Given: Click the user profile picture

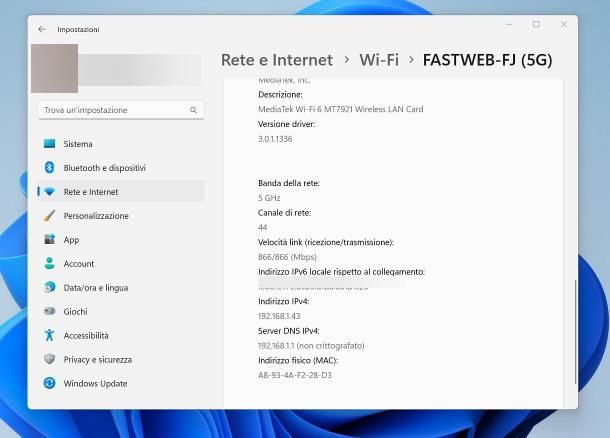Looking at the screenshot, I should point(54,68).
